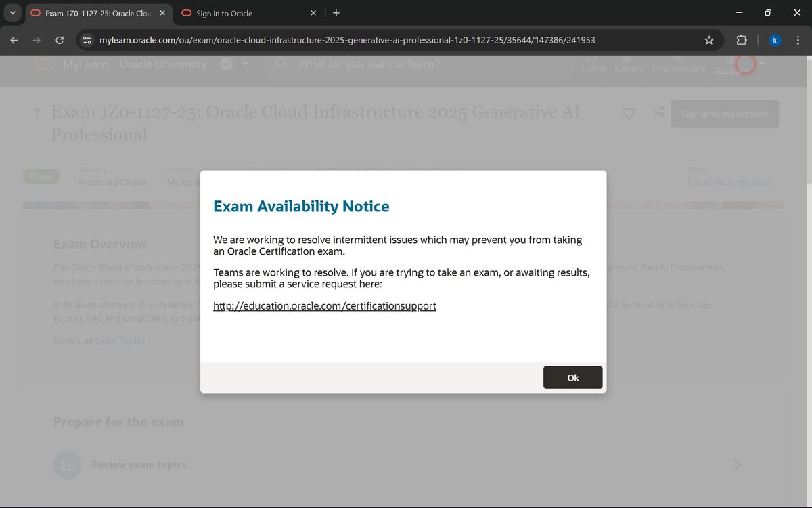Open the Account icon in navigation bar
This screenshot has width=812, height=508.
point(729,61)
